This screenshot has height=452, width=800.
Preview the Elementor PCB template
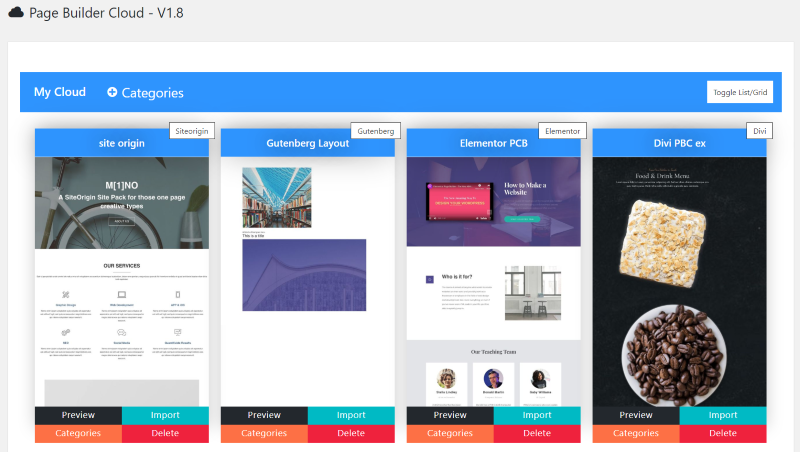(x=450, y=415)
